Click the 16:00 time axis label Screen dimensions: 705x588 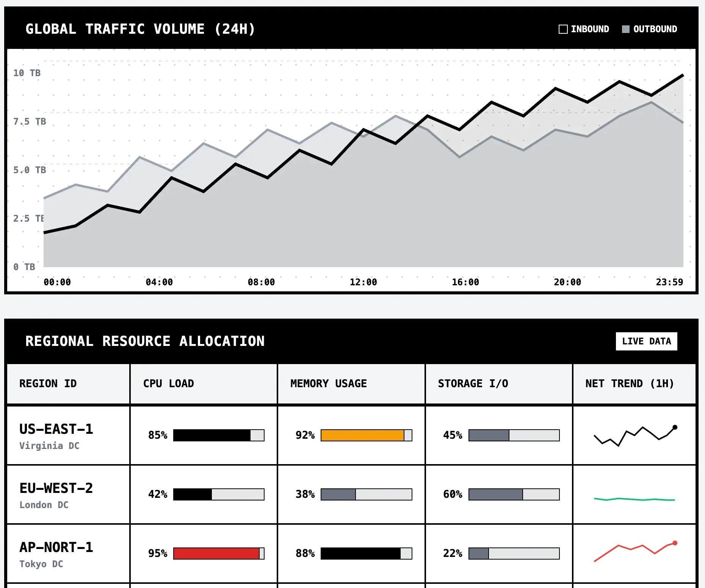click(x=465, y=282)
